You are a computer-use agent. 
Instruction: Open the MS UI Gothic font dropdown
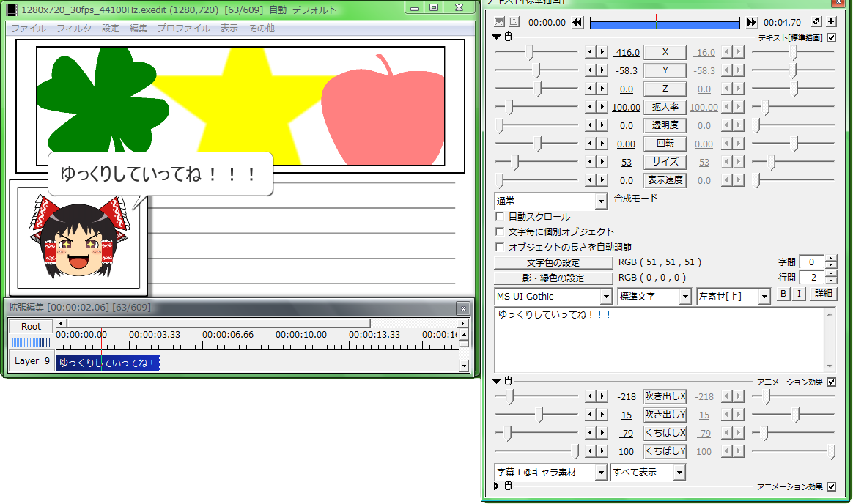tap(553, 296)
